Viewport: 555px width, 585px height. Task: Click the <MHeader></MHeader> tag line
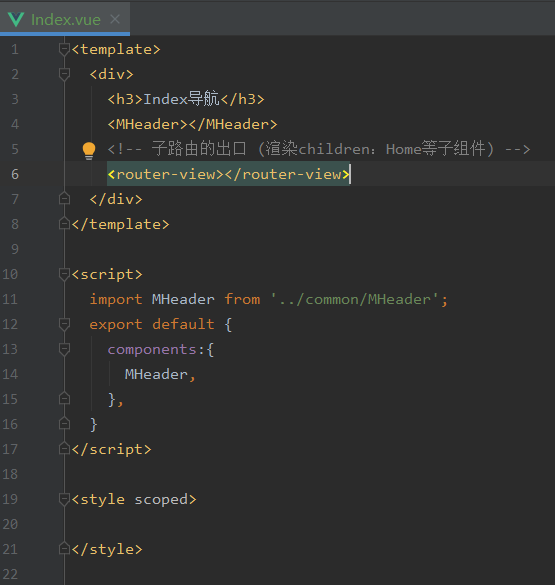(192, 124)
